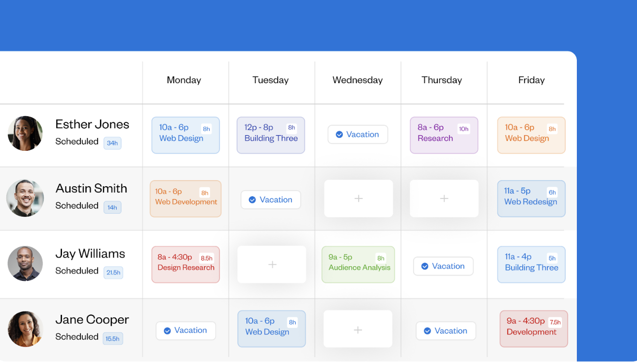Select Jay Williams' profile picture

click(x=26, y=263)
